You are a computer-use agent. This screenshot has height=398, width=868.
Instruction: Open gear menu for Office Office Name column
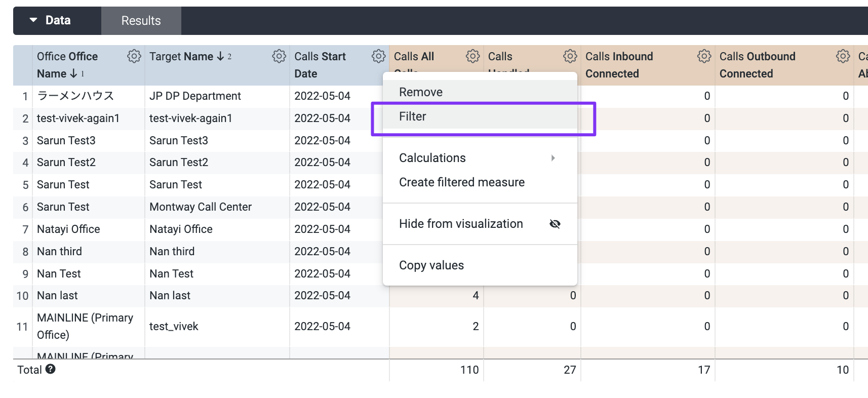pos(134,56)
